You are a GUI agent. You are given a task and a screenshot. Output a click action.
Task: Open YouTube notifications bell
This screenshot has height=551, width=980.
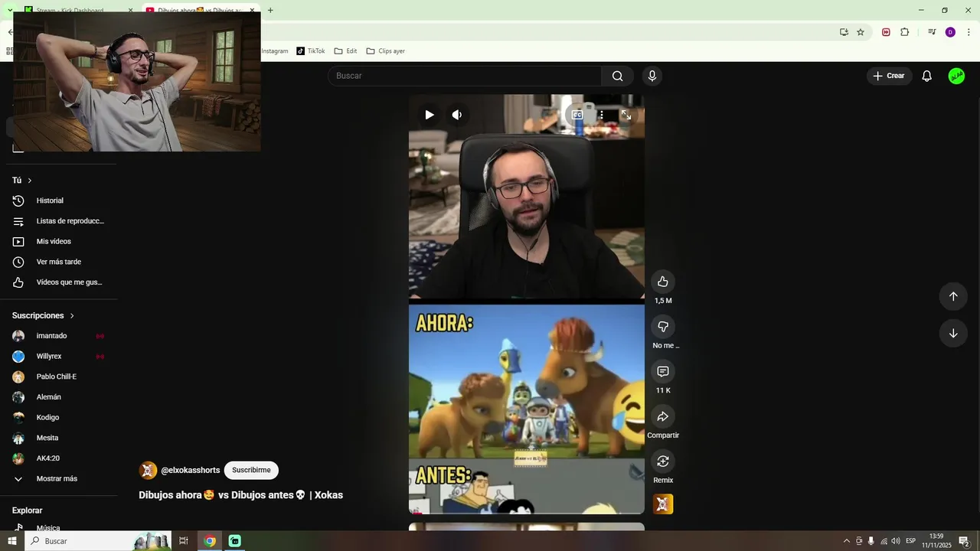point(926,76)
